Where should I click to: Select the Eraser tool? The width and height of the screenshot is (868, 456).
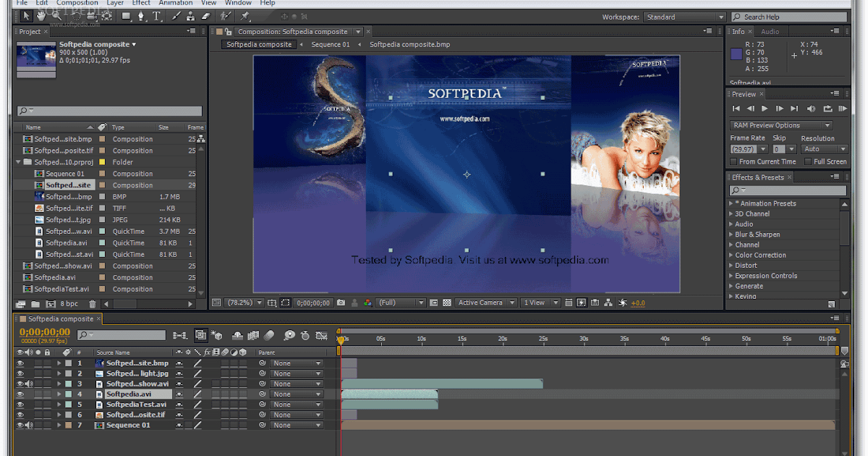(x=205, y=16)
